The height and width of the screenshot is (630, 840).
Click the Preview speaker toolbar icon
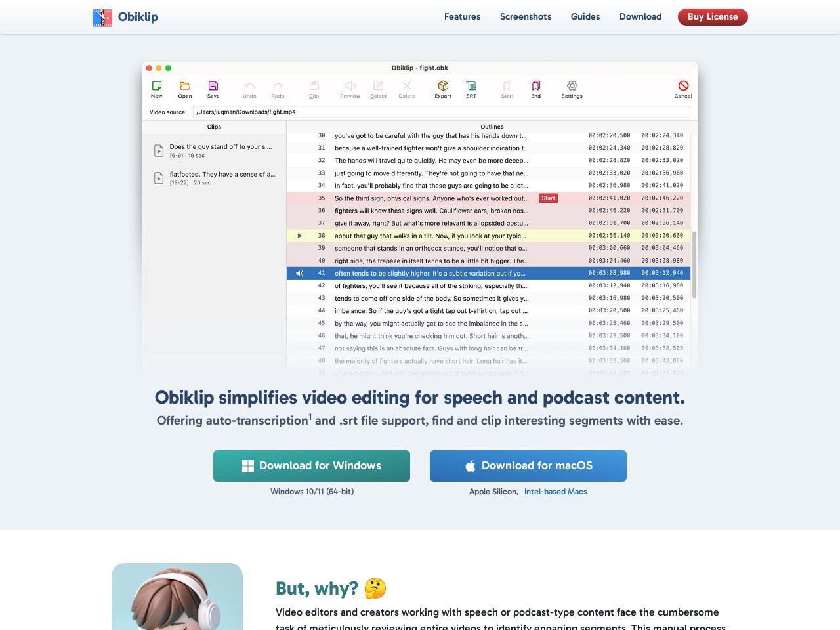350,86
